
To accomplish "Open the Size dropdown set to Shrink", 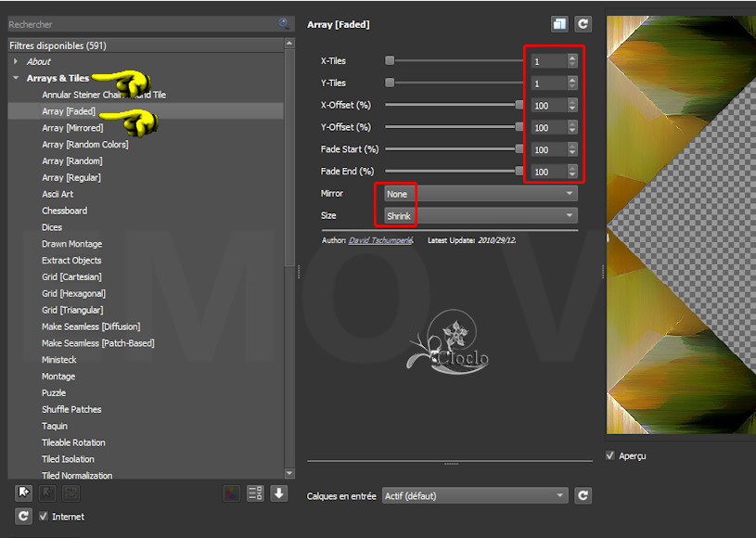I will 481,215.
